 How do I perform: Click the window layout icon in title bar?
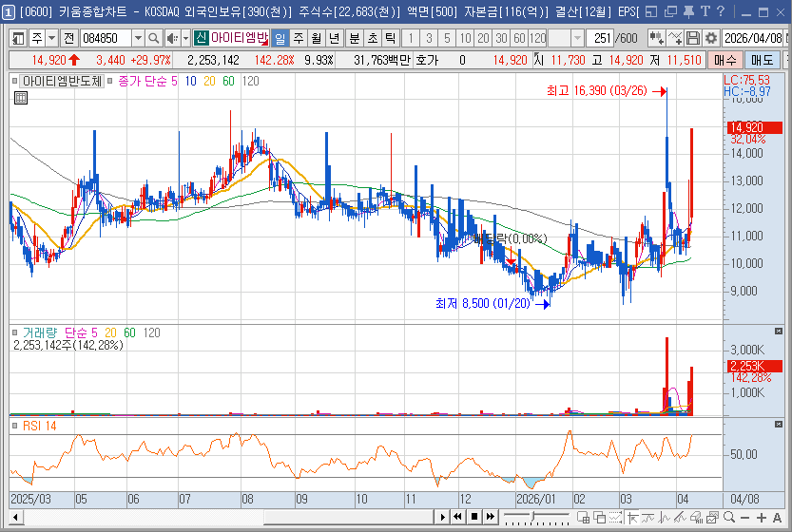(651, 11)
